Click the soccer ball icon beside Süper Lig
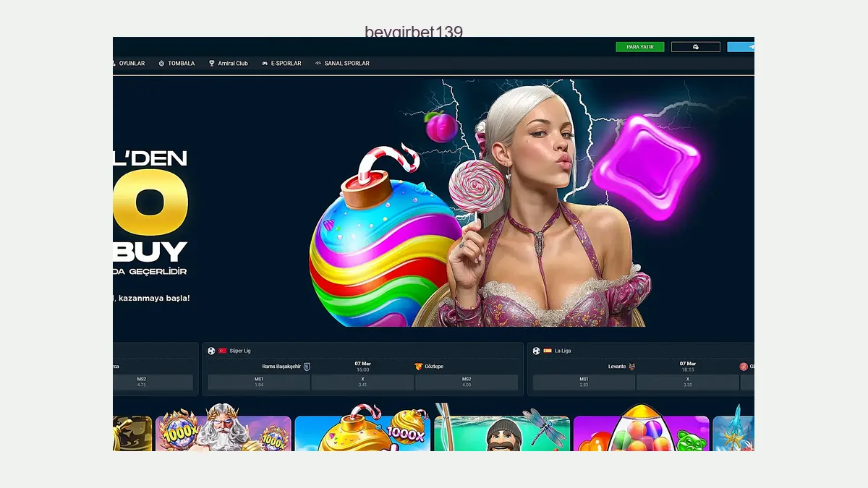Viewport: 868px width, 488px height. tap(212, 351)
